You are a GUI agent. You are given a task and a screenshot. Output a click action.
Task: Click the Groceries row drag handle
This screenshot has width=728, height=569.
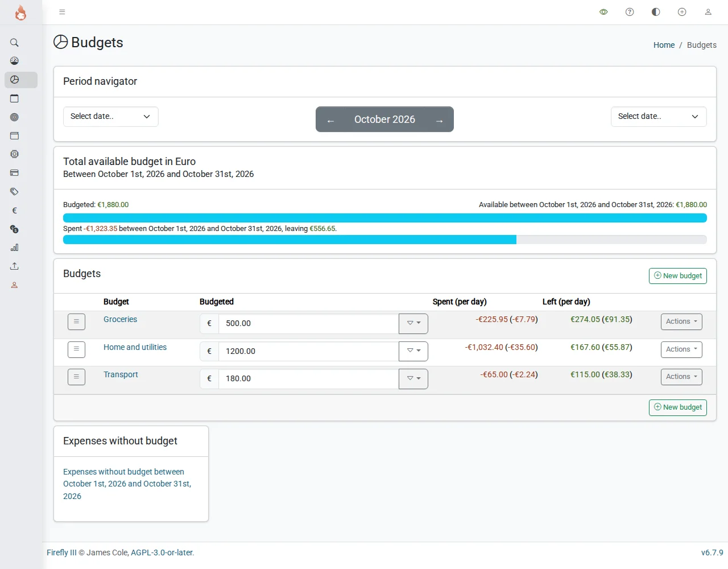click(x=76, y=321)
